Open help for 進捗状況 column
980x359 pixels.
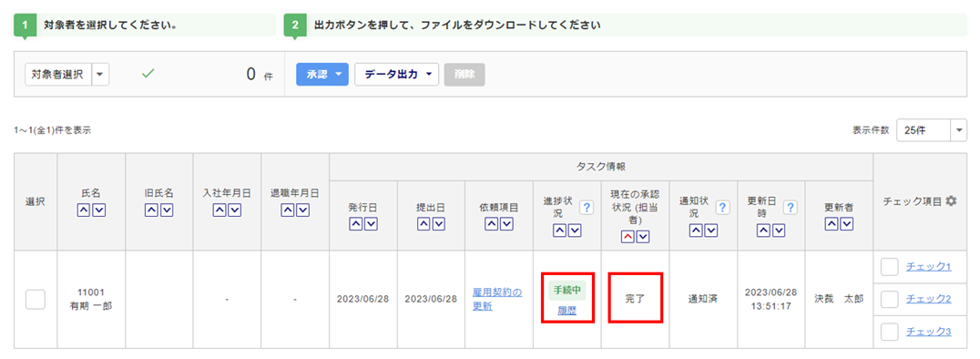[x=587, y=208]
